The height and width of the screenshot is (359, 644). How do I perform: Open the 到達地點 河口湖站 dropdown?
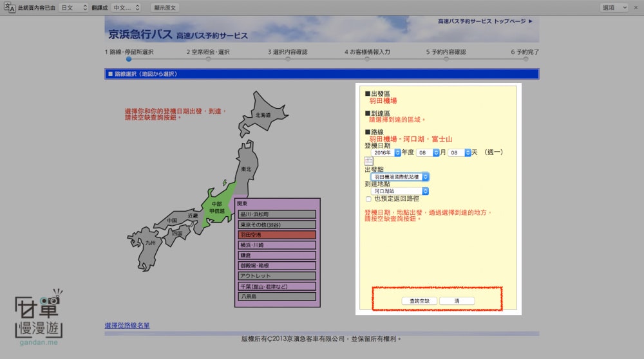400,191
